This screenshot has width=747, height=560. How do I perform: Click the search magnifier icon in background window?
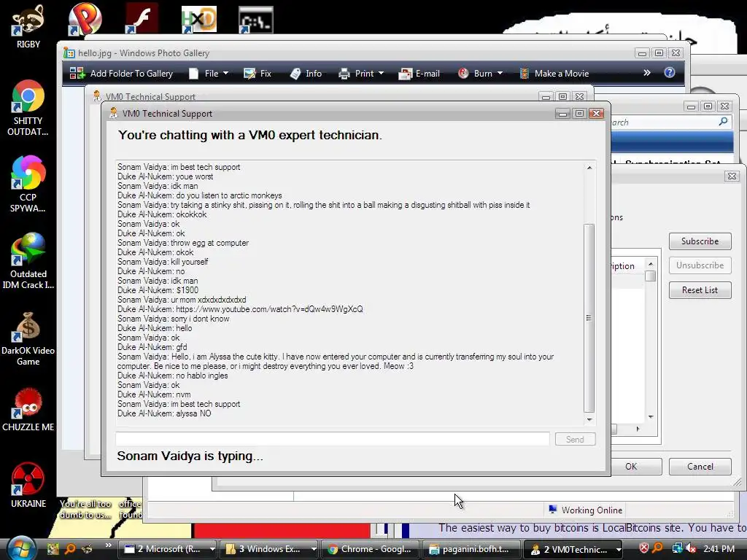click(723, 122)
